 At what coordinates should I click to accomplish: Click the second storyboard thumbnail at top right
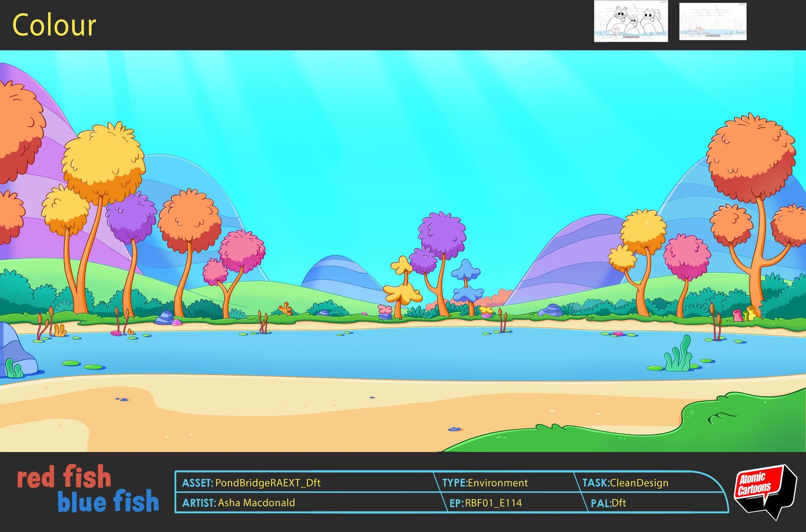coord(712,21)
